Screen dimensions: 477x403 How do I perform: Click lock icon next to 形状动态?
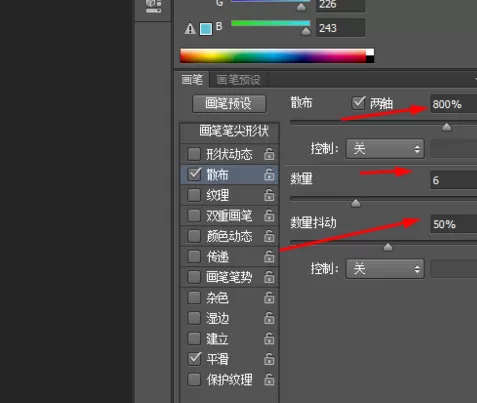pyautogui.click(x=269, y=154)
